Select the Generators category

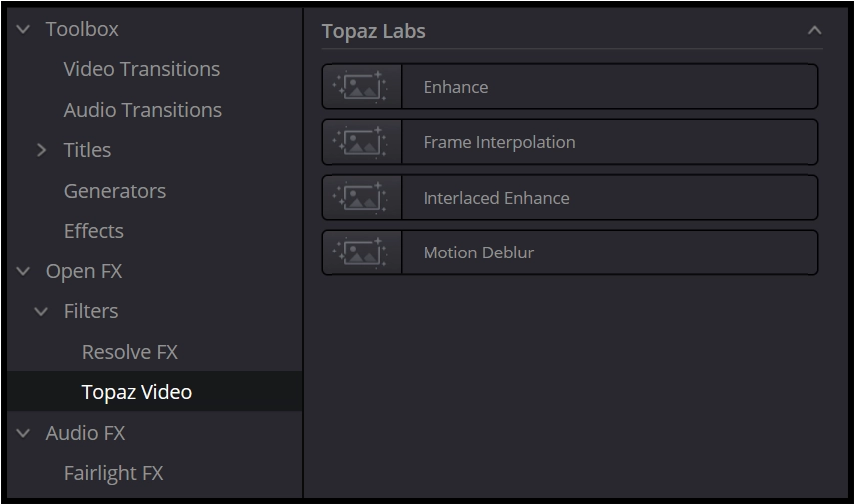(x=115, y=191)
